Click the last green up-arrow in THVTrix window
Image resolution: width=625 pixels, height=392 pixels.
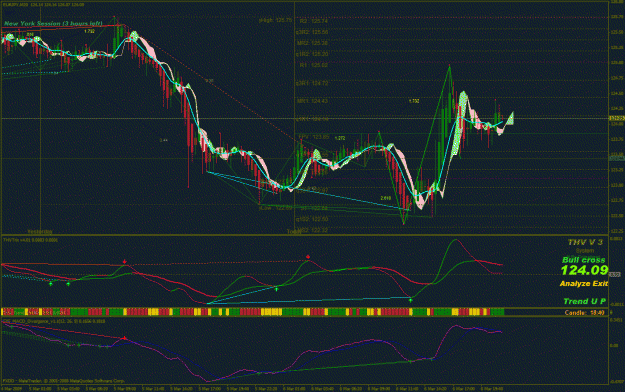[x=411, y=300]
